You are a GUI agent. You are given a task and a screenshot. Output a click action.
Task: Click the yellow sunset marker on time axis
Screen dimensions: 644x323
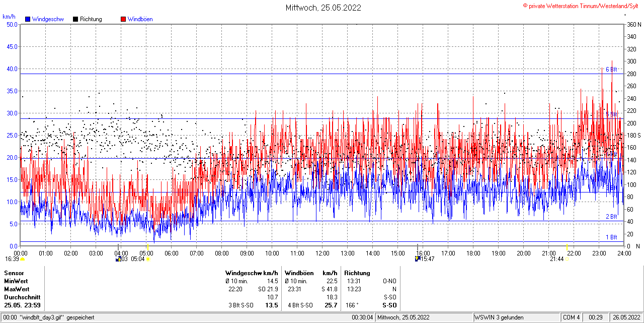567,247
